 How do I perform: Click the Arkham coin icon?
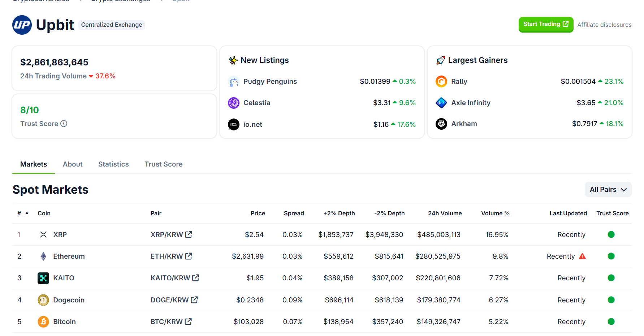click(441, 124)
